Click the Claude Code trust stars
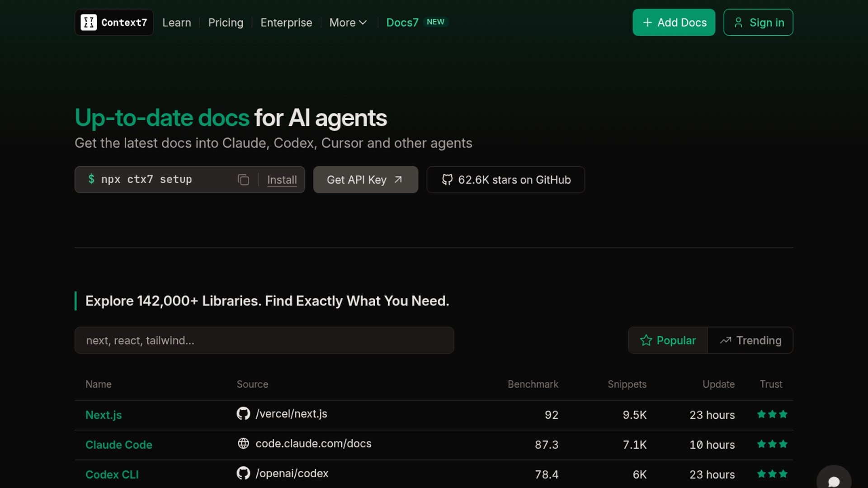This screenshot has width=868, height=488. tap(772, 444)
